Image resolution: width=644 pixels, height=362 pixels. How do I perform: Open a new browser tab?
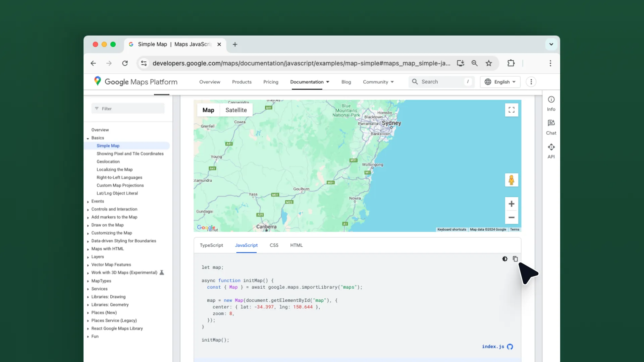click(235, 44)
